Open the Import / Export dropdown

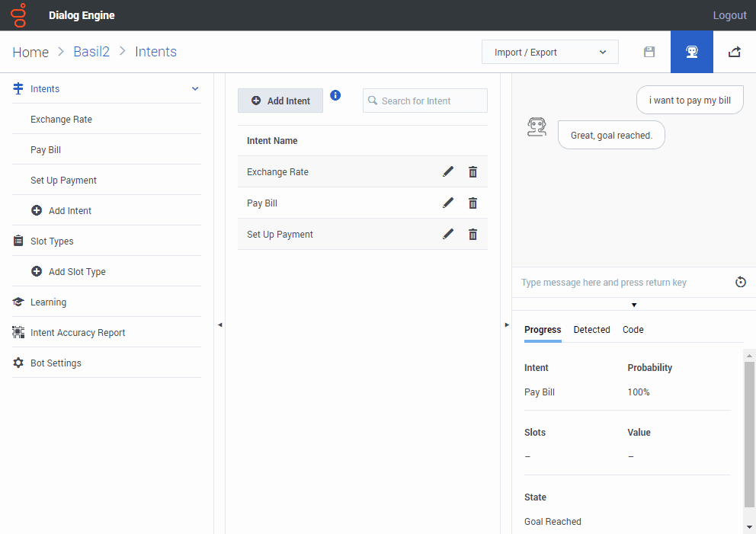pos(549,53)
